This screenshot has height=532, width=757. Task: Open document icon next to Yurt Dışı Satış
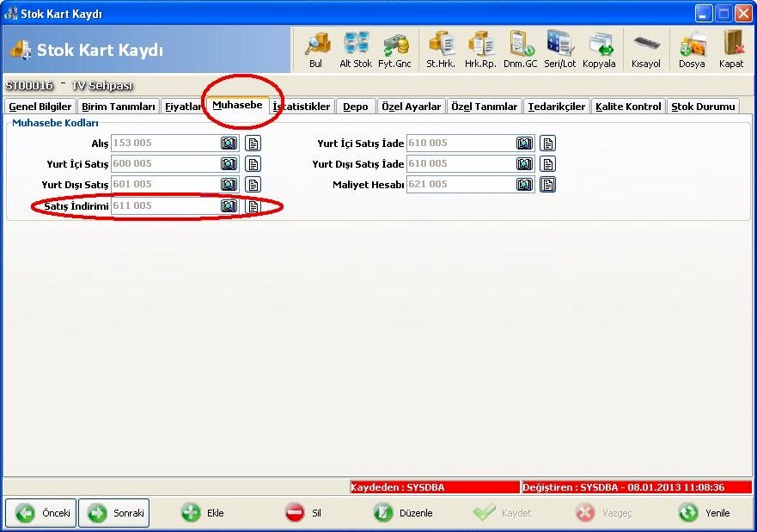coord(253,185)
